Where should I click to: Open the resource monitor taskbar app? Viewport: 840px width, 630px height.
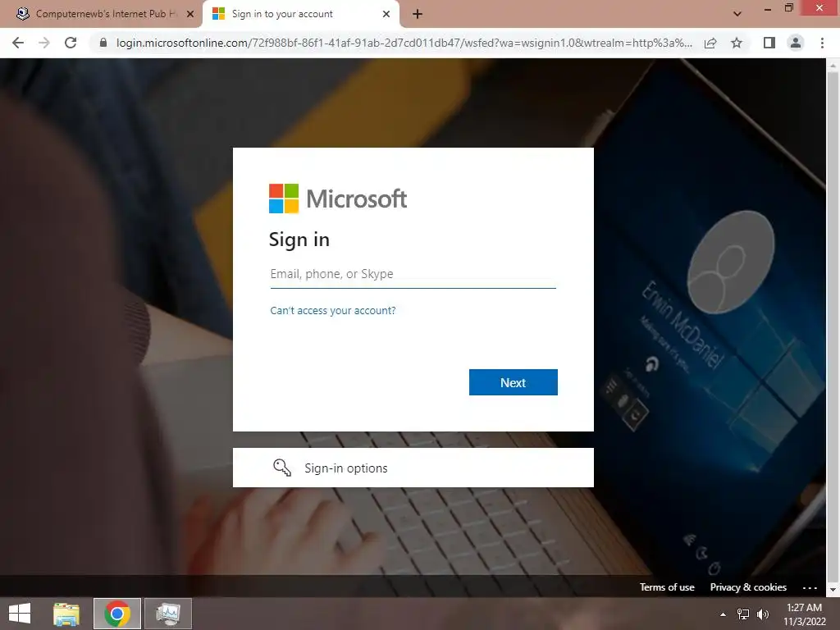[x=167, y=614]
